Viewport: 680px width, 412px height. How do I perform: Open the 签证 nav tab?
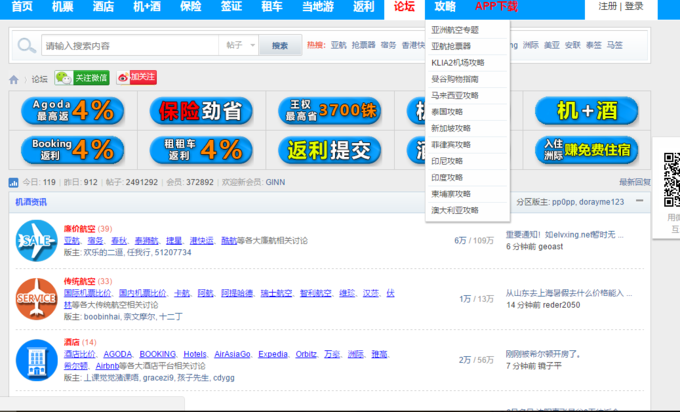[232, 7]
